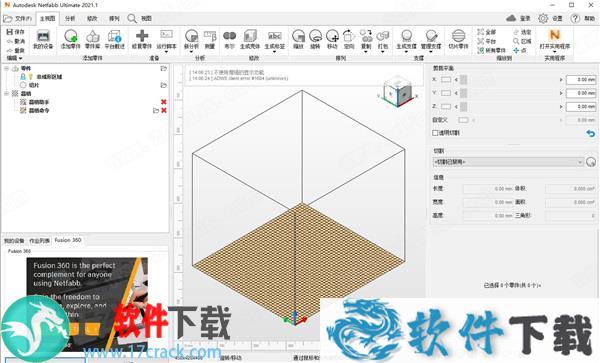Viewport: 600px width, 363px height.
Task: Toggle the custom clipping plane box
Action: [x=463, y=120]
